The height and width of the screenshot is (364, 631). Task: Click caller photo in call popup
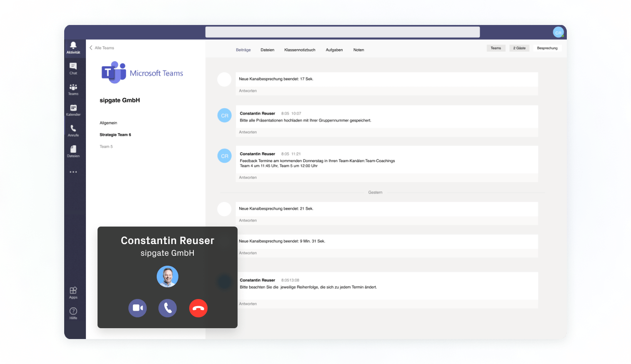[x=168, y=277]
